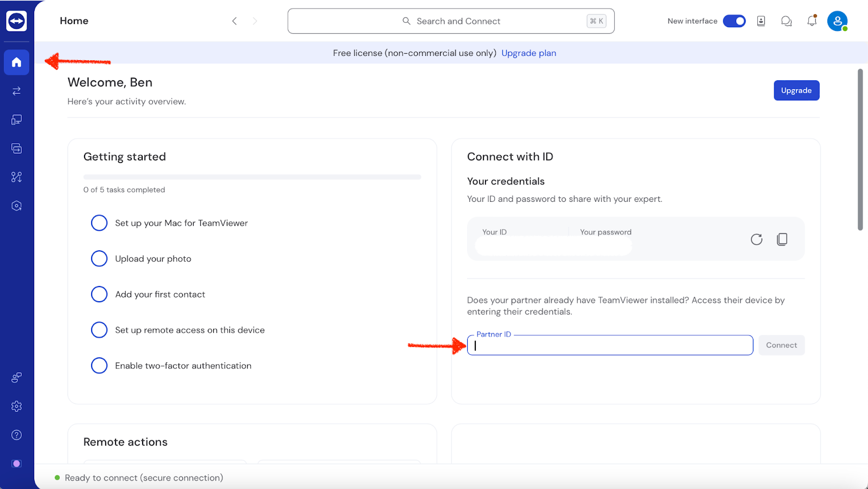Go forward with the right chevron

(254, 21)
